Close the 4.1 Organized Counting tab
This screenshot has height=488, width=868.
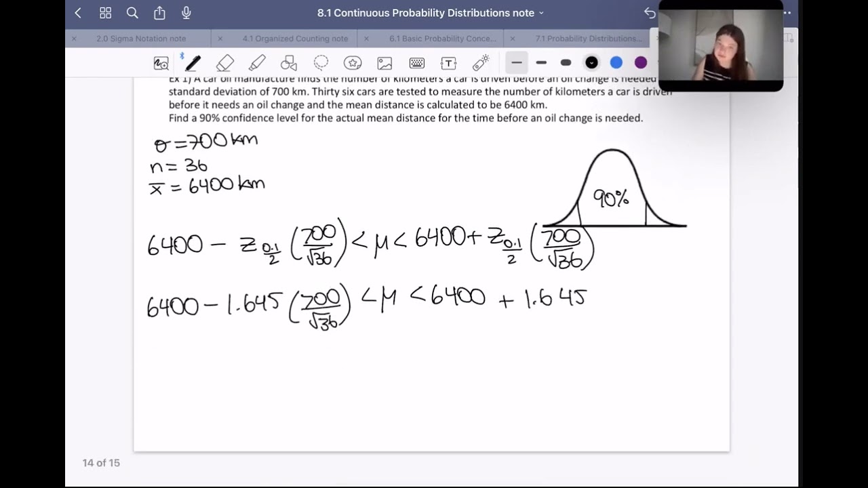point(220,39)
